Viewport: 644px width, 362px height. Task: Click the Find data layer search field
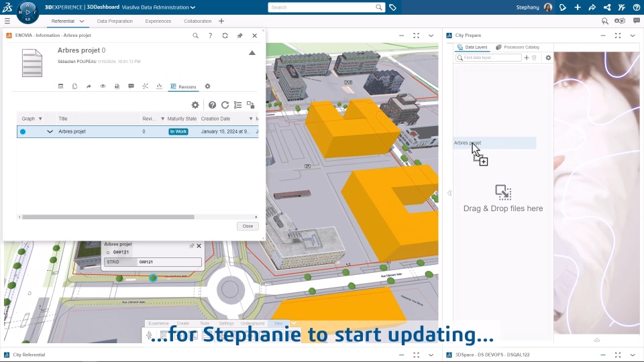(x=488, y=58)
